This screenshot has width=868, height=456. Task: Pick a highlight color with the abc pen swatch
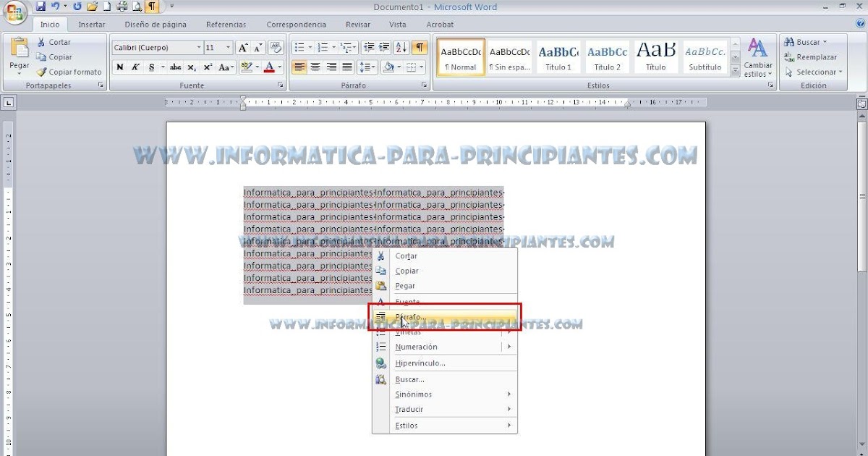click(246, 66)
